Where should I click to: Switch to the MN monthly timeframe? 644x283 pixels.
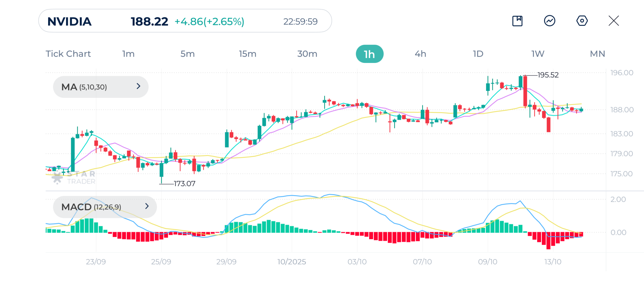tap(597, 54)
